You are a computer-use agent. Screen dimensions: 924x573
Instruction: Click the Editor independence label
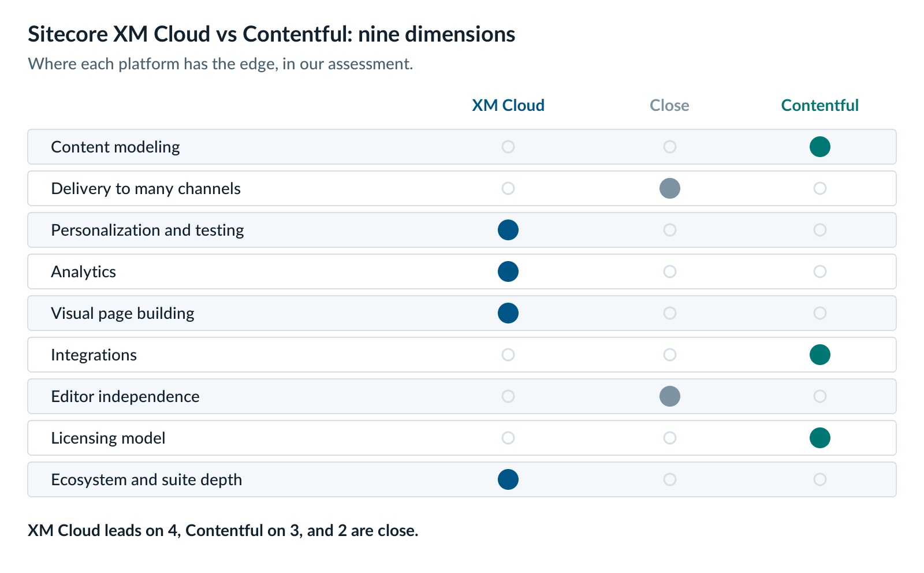click(125, 396)
